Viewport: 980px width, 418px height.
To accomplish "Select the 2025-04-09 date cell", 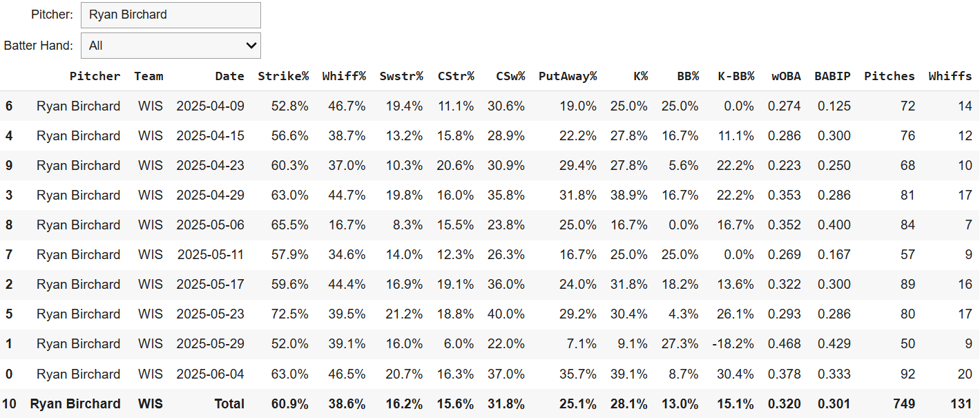I will [210, 106].
